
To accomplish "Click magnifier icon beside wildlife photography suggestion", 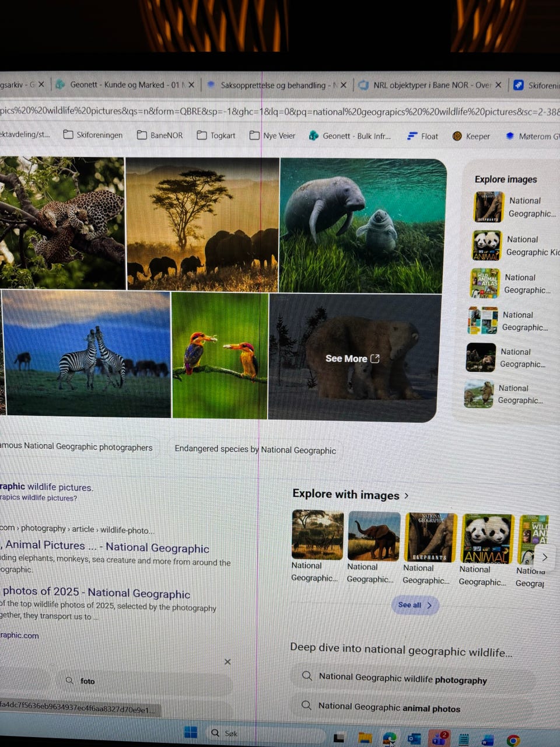I will click(x=306, y=676).
